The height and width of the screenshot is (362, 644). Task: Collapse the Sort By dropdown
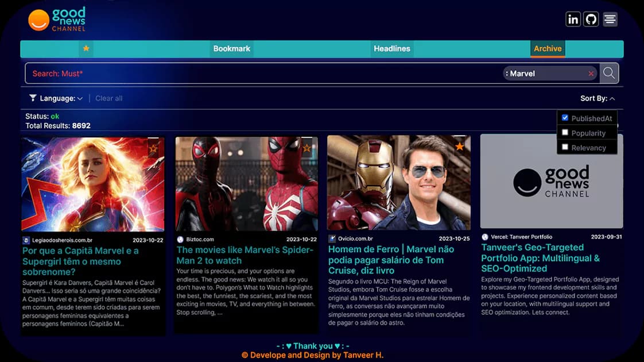597,98
